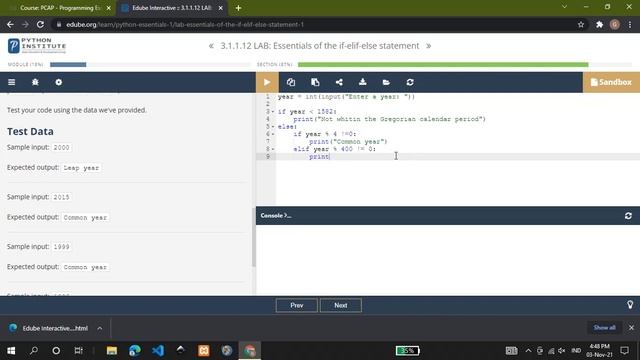The height and width of the screenshot is (360, 640).
Task: Open a new browser tab
Action: [x=238, y=8]
